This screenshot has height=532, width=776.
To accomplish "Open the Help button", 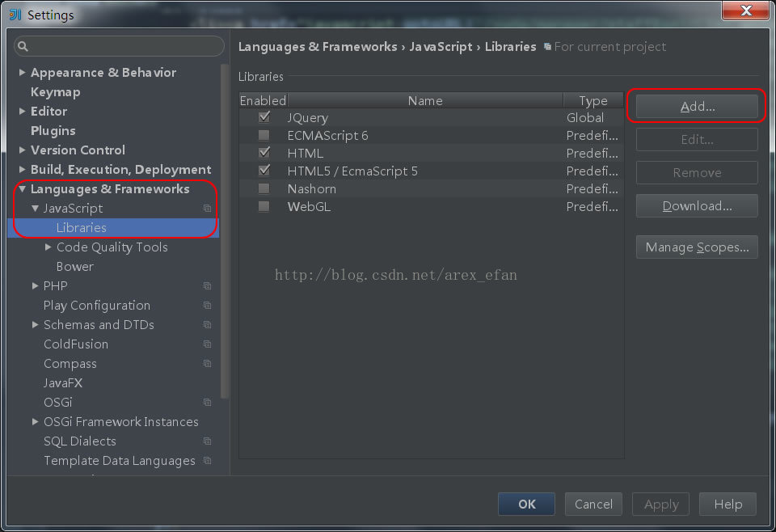I will pos(728,504).
